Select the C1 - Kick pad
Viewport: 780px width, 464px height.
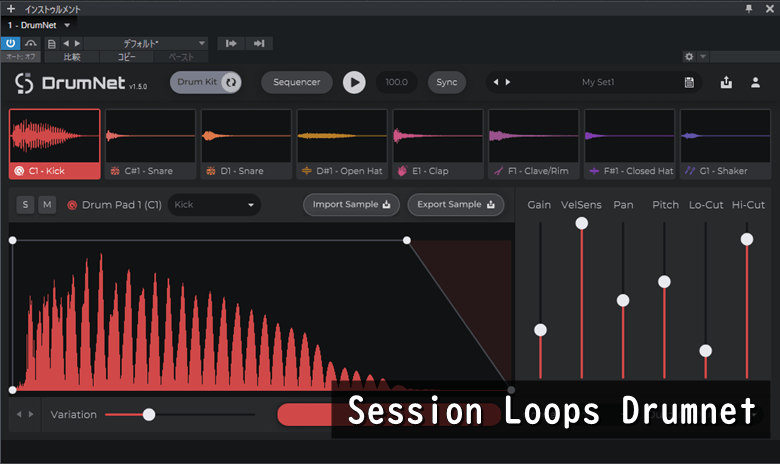pos(55,144)
